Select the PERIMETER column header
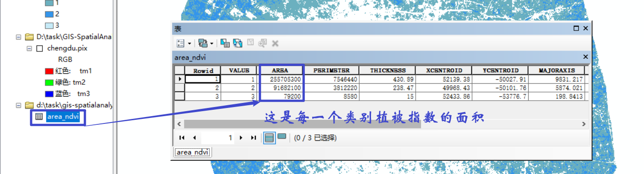Image resolution: width=644 pixels, height=174 pixels. coord(331,71)
